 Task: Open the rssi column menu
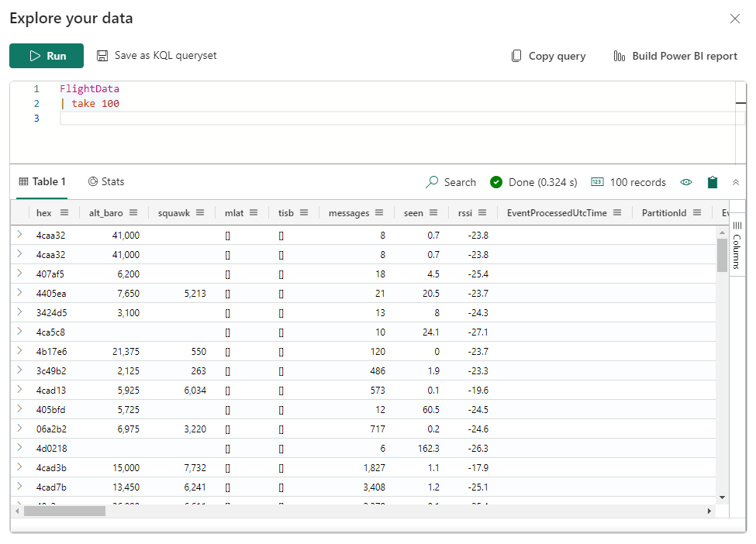pyautogui.click(x=482, y=212)
